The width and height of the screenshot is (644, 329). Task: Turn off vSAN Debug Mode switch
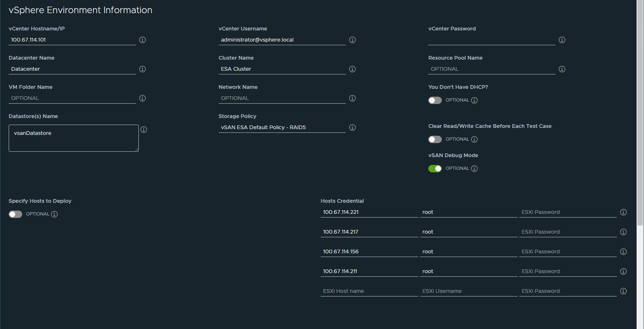tap(435, 169)
